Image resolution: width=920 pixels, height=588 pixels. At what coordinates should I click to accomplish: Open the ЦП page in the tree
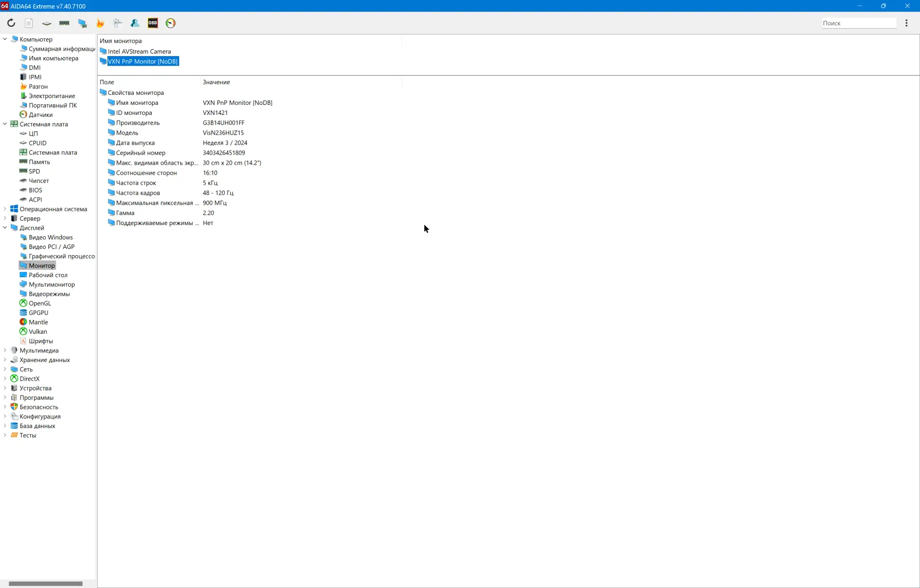(33, 134)
